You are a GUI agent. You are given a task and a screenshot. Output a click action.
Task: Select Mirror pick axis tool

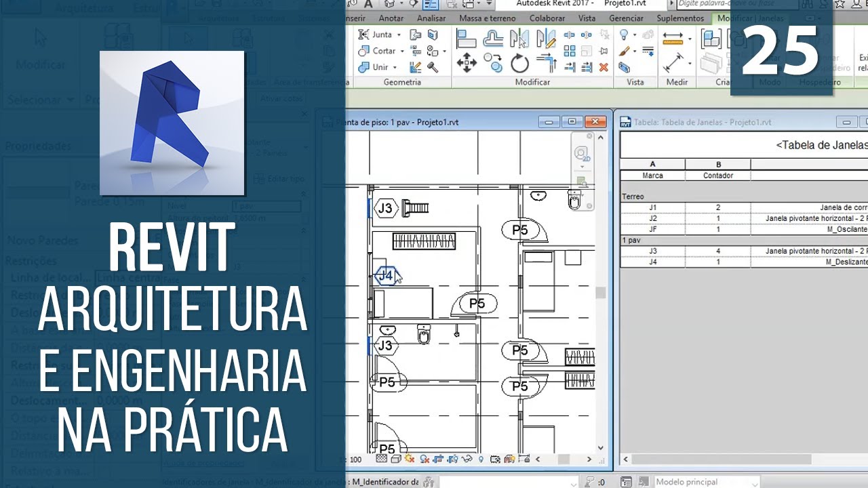click(519, 39)
